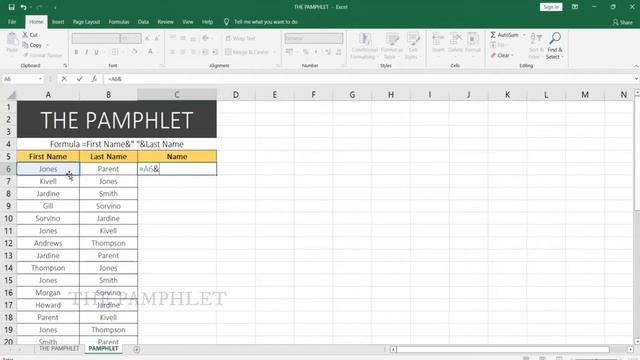Click Format as Table icon
640x360 pixels.
point(392,39)
